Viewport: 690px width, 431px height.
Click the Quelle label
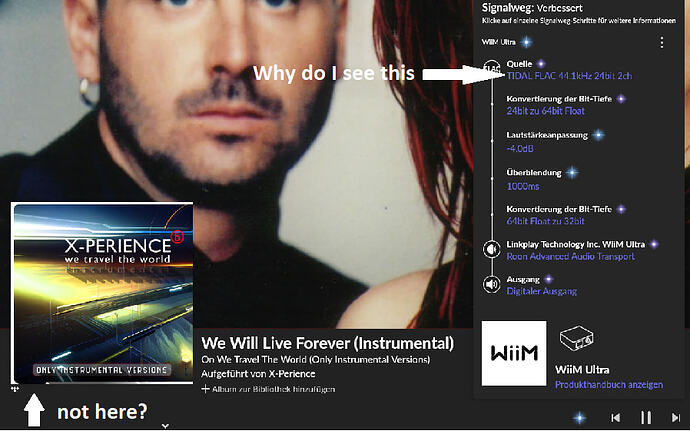point(519,64)
